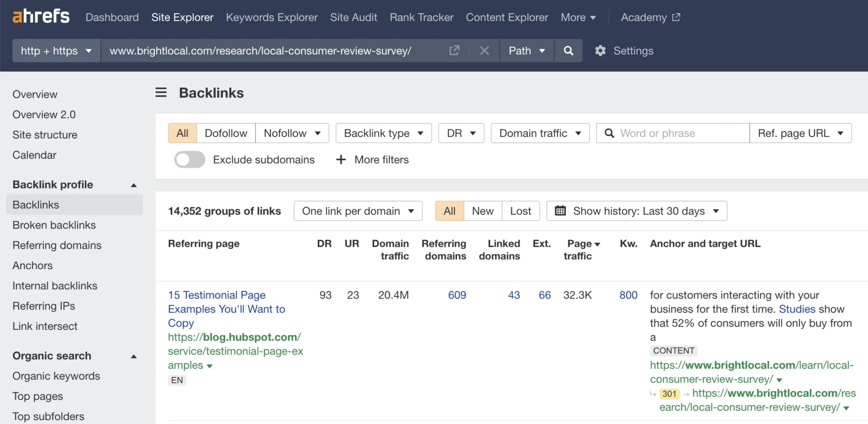The image size is (868, 424).
Task: Click the Ahrefs logo
Action: (x=41, y=17)
